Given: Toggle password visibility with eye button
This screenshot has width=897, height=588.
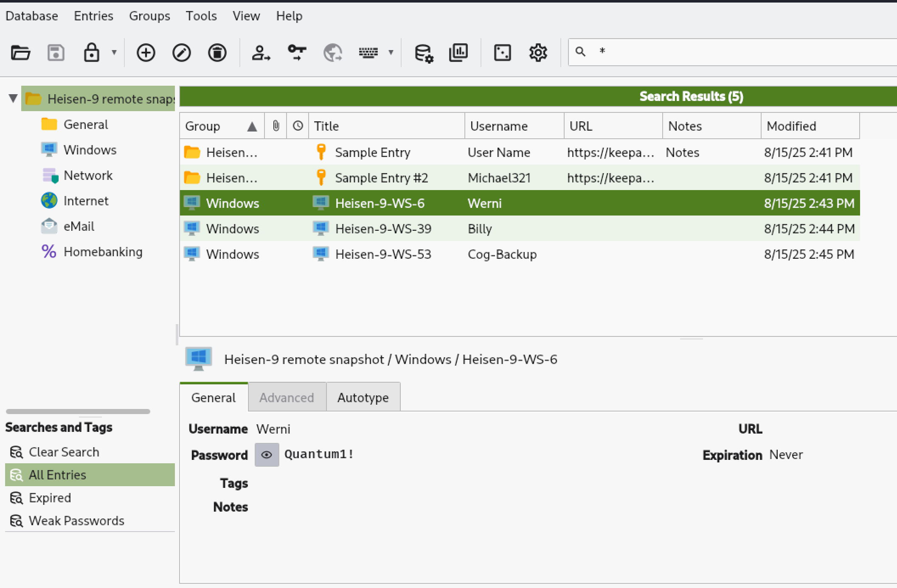Looking at the screenshot, I should [x=267, y=455].
